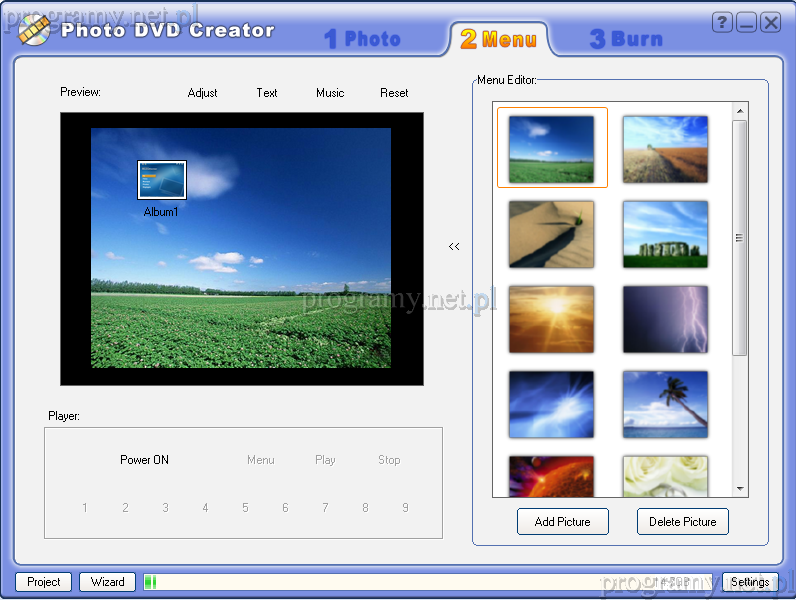This screenshot has width=796, height=600.
Task: Click the double-arrow apply button
Action: (x=454, y=246)
